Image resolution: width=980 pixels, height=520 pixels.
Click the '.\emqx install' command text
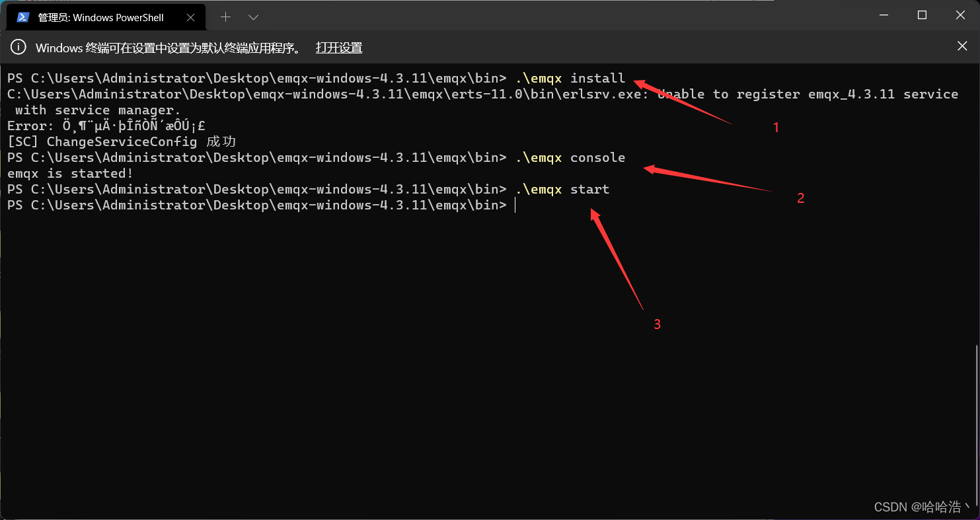click(570, 79)
